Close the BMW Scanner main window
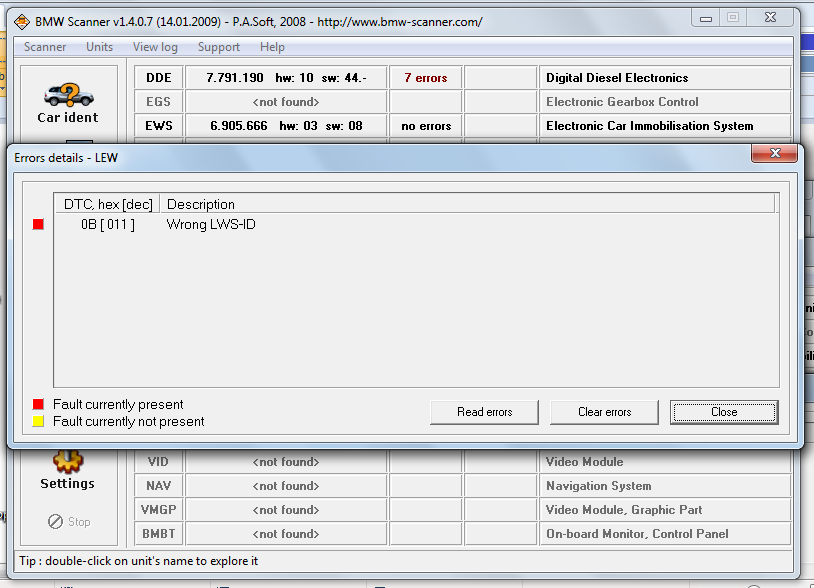Image resolution: width=814 pixels, height=588 pixels. click(x=770, y=18)
